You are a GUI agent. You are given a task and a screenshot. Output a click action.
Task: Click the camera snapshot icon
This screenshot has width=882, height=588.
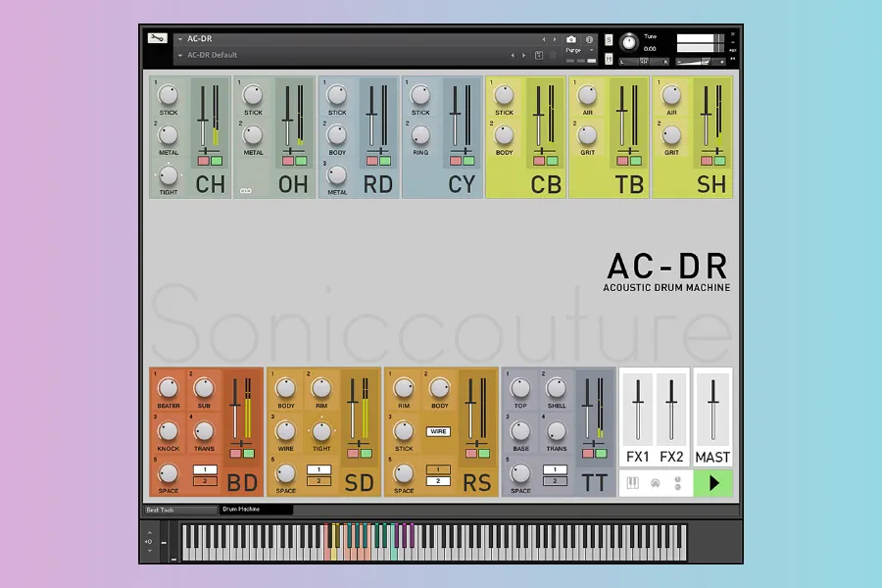[x=571, y=39]
